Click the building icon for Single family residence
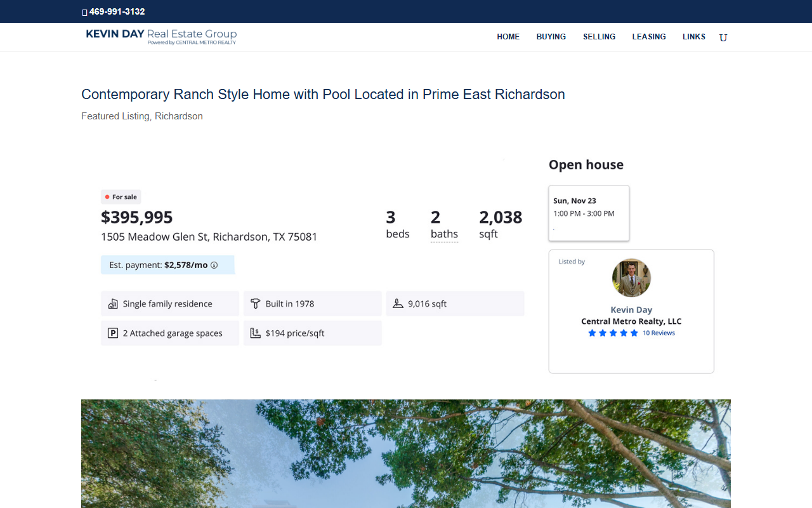The width and height of the screenshot is (812, 508). tap(113, 304)
